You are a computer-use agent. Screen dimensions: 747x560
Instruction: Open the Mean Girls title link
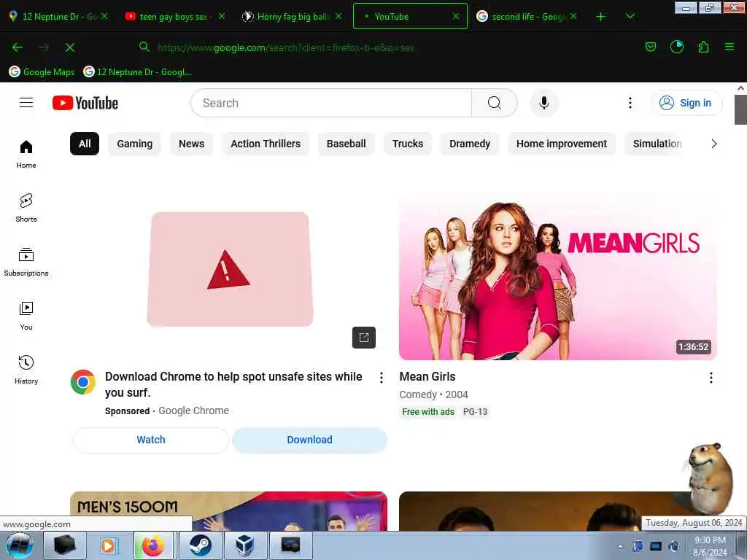click(x=427, y=377)
